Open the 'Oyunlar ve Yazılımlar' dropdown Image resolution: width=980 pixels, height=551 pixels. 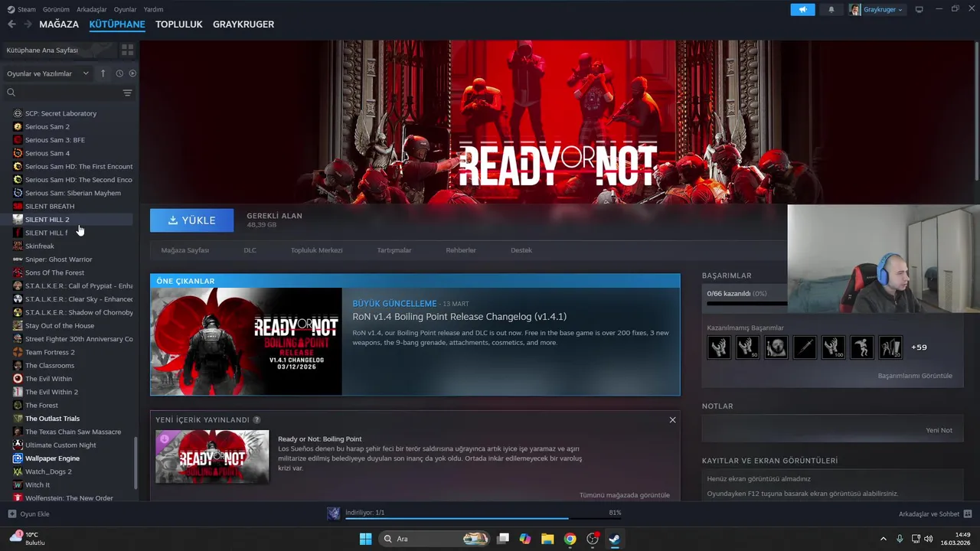pyautogui.click(x=47, y=73)
